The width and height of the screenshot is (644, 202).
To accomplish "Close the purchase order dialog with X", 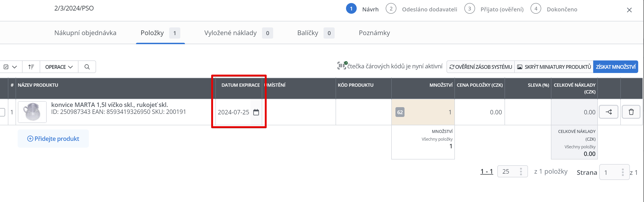I will click(x=629, y=10).
